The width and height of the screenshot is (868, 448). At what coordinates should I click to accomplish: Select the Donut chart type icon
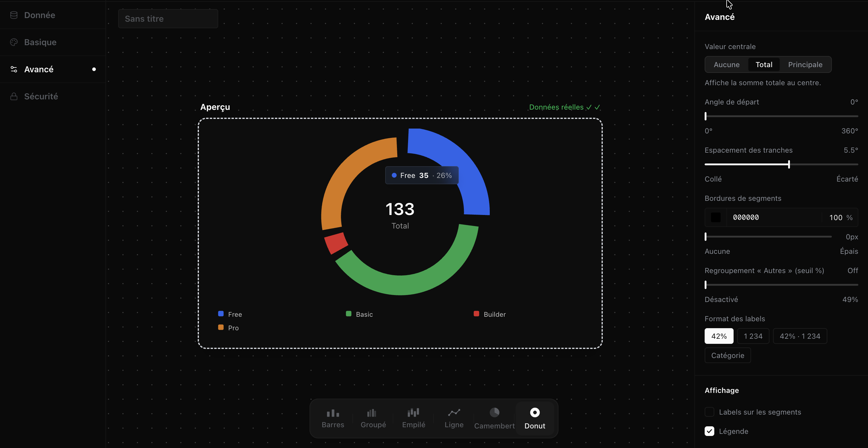pos(535,412)
